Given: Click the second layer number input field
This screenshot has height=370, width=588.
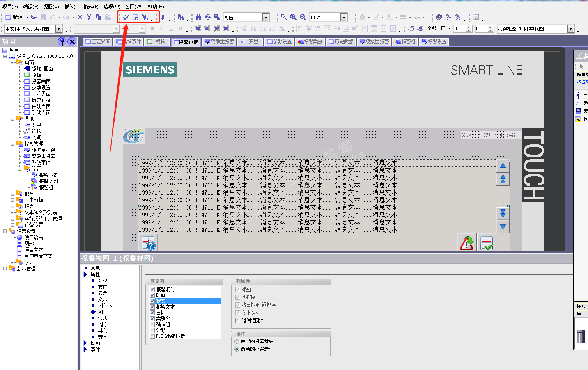Looking at the screenshot, I should click(481, 28).
